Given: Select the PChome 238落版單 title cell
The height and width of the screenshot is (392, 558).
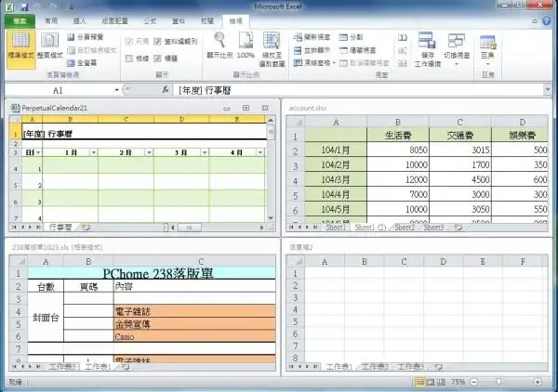Looking at the screenshot, I should coord(152,273).
